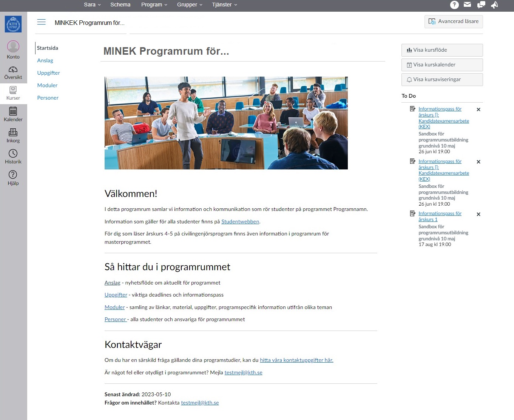Image resolution: width=514 pixels, height=420 pixels.
Task: Click the megaphone announcements icon
Action: pos(494,5)
